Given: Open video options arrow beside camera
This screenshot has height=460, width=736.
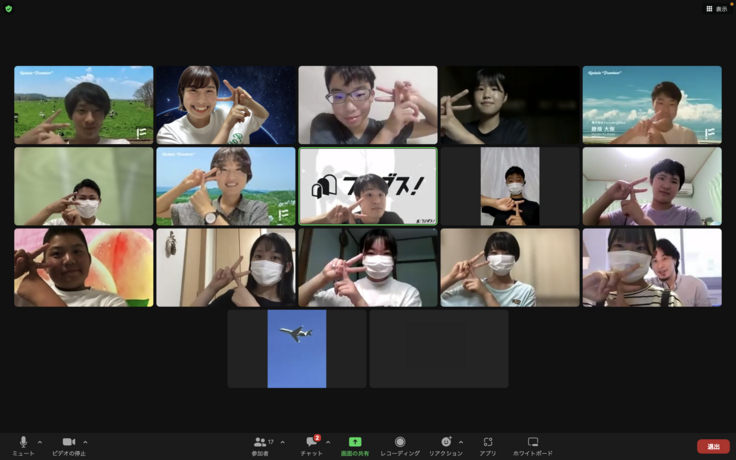Looking at the screenshot, I should tap(85, 441).
